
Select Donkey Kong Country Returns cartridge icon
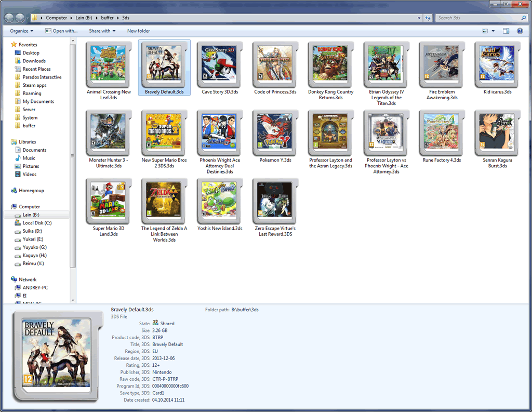click(x=331, y=64)
